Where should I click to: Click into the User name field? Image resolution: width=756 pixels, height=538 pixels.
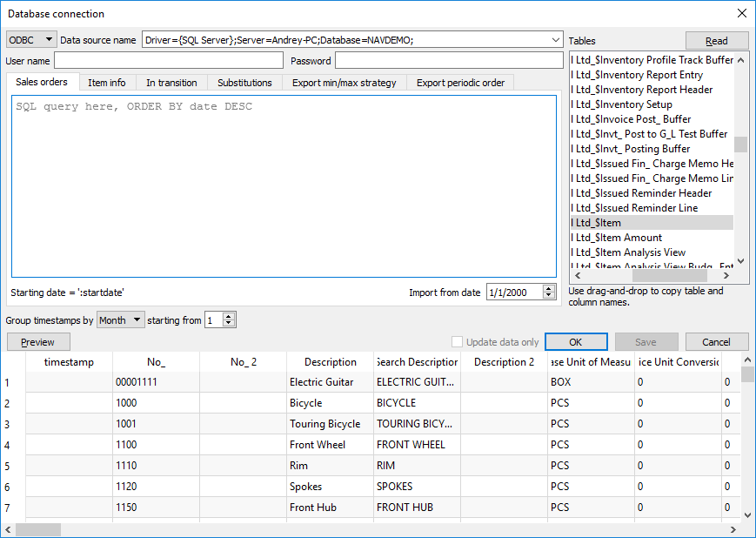[169, 60]
